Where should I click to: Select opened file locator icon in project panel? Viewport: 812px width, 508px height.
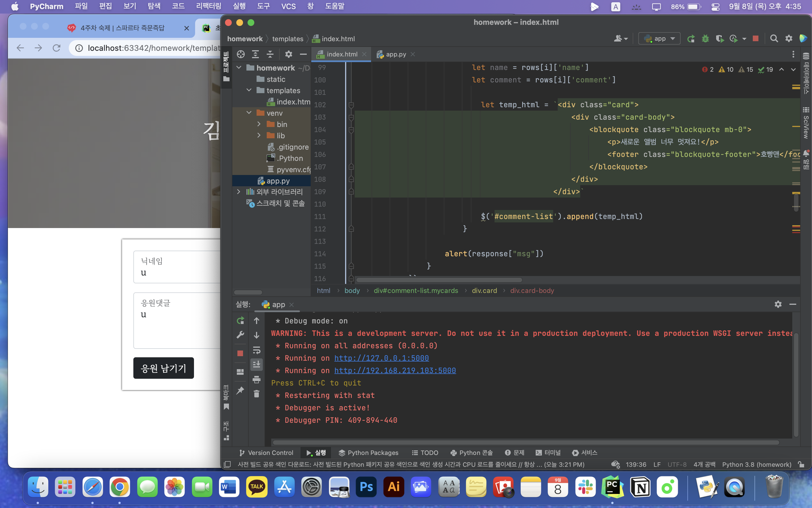coord(240,54)
